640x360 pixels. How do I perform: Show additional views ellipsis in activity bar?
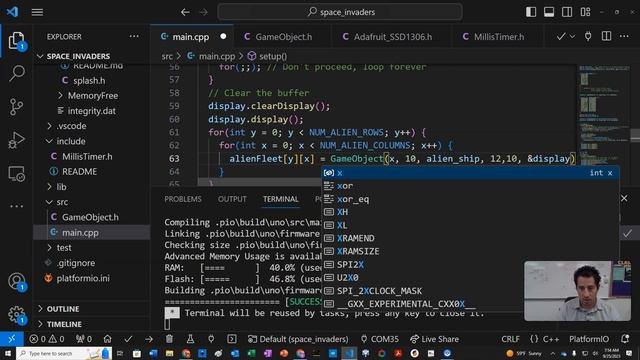point(16,206)
